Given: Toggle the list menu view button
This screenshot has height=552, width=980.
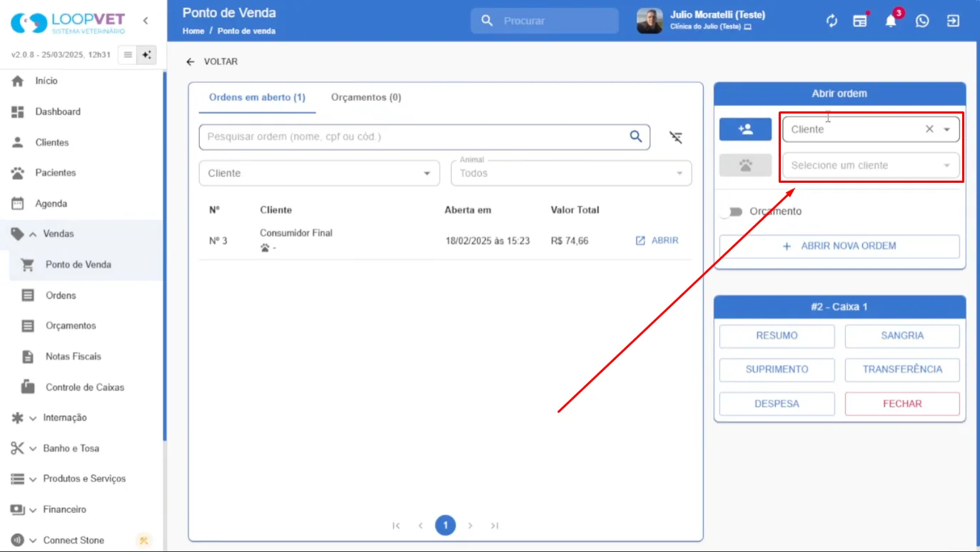Looking at the screenshot, I should click(128, 55).
